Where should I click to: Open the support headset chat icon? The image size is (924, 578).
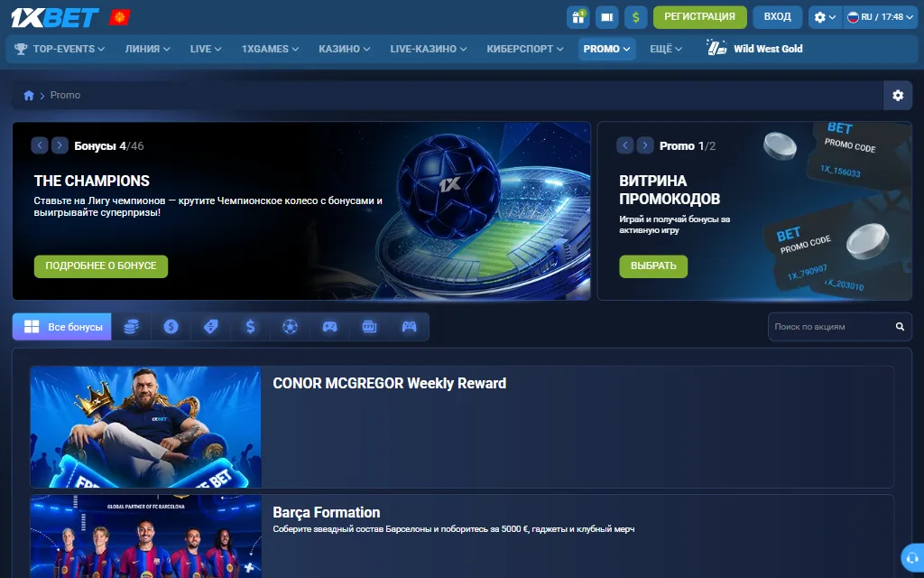(x=912, y=557)
